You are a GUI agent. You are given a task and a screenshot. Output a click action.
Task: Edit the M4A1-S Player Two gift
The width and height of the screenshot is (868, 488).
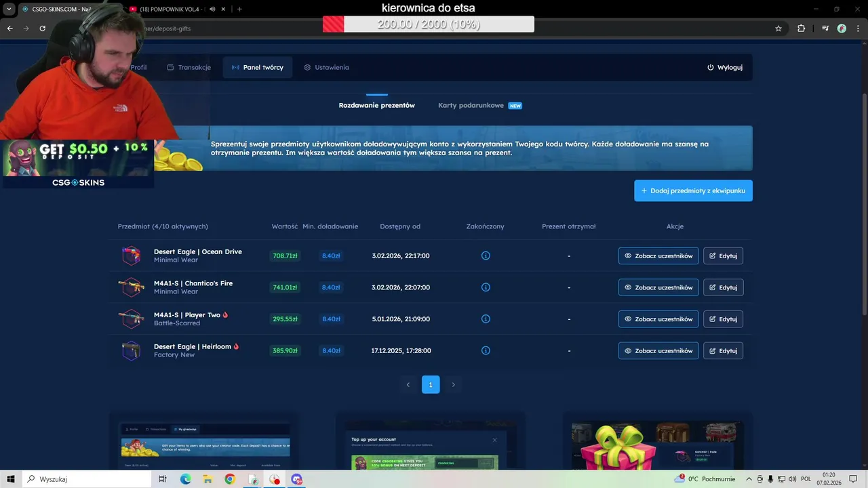pyautogui.click(x=723, y=319)
